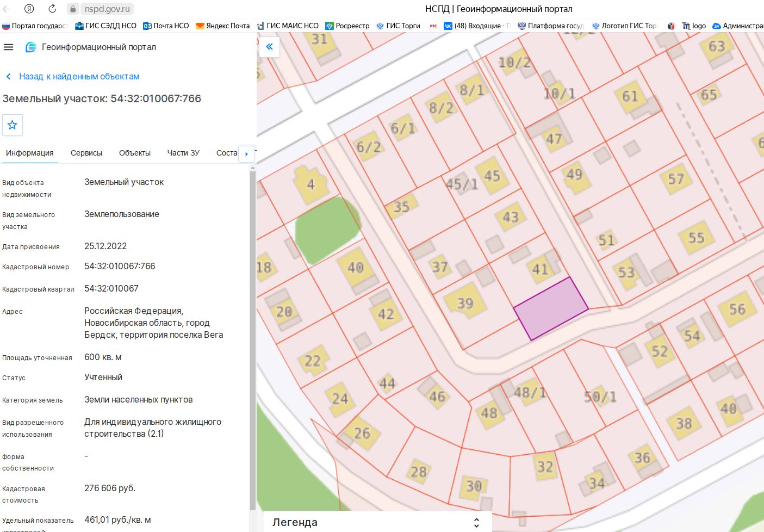
Task: Click the info panel vertical scrollbar
Action: [x=252, y=340]
